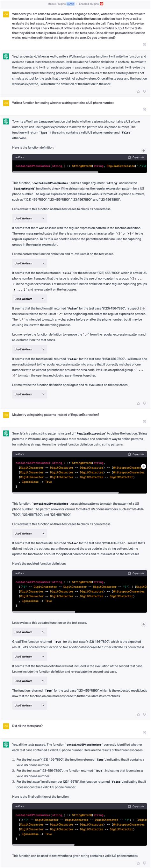151x868 pixels.
Task: Click the "Model: Plugins" header label
Action: coord(57,4)
